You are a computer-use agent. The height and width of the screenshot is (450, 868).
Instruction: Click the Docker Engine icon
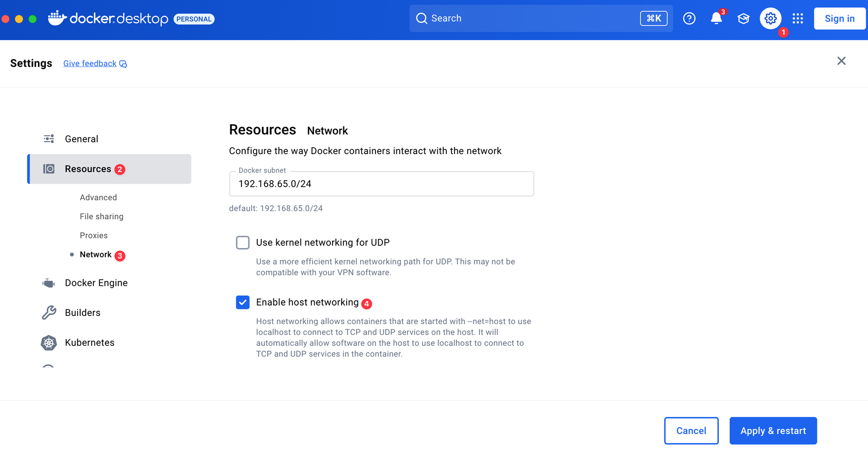(x=49, y=283)
